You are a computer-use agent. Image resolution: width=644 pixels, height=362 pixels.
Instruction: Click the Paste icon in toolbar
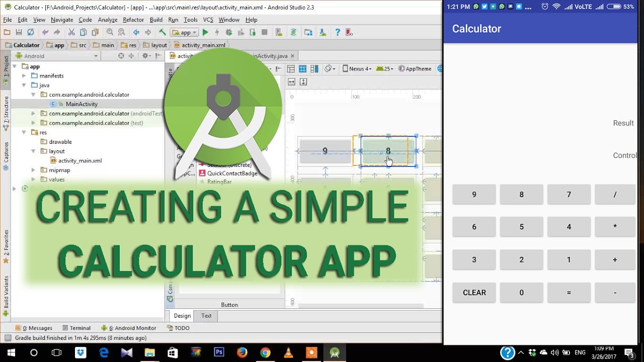95,32
